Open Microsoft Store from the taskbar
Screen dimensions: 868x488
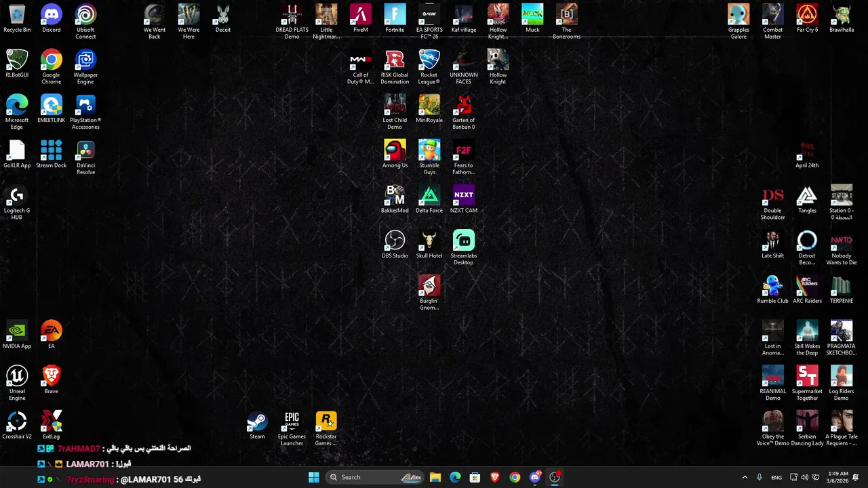pos(475,477)
